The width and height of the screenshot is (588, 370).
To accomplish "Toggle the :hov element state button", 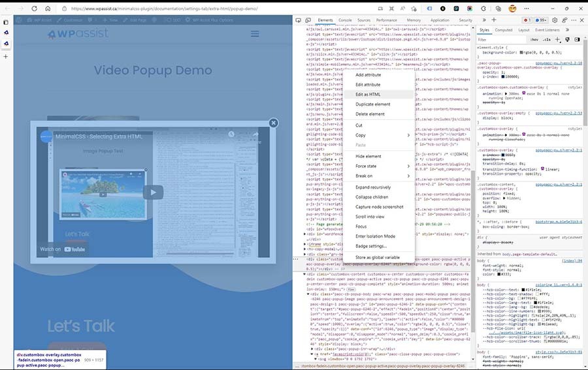I will coord(534,39).
